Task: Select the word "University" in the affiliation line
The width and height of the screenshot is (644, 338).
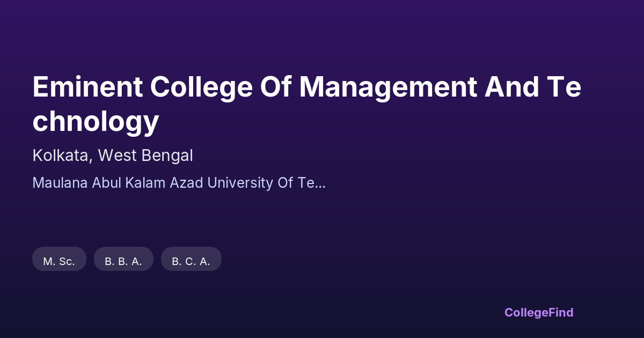Action: (240, 183)
